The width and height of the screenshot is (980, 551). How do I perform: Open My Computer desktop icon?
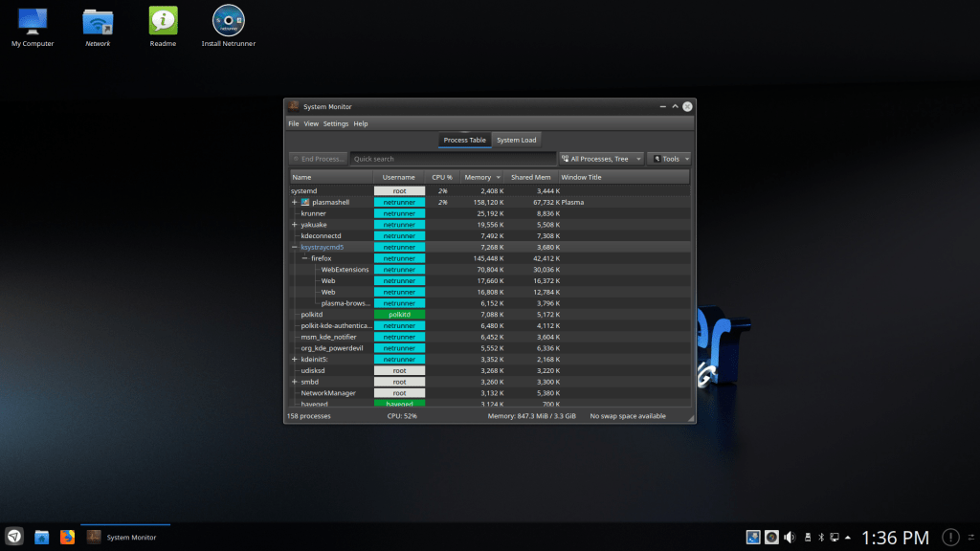[33, 28]
